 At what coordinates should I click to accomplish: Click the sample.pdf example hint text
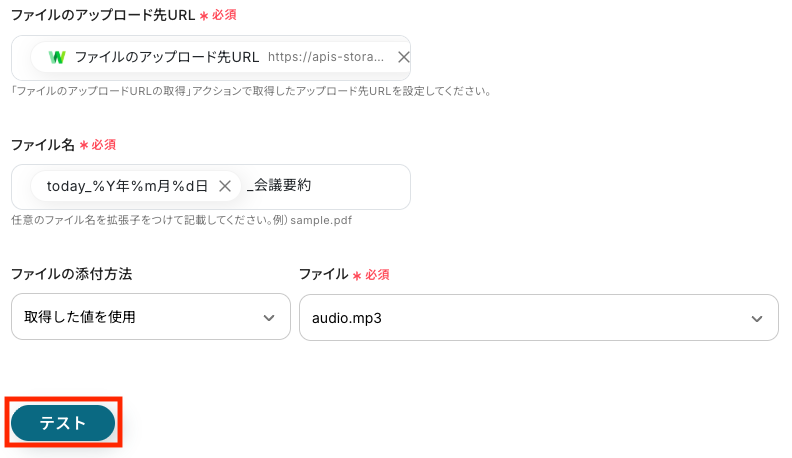(325, 219)
